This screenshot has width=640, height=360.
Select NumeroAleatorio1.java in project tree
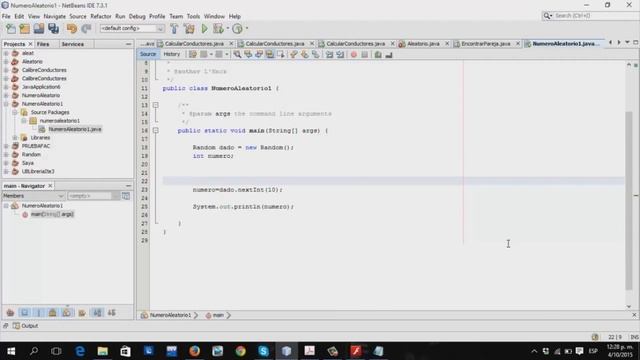click(x=75, y=129)
